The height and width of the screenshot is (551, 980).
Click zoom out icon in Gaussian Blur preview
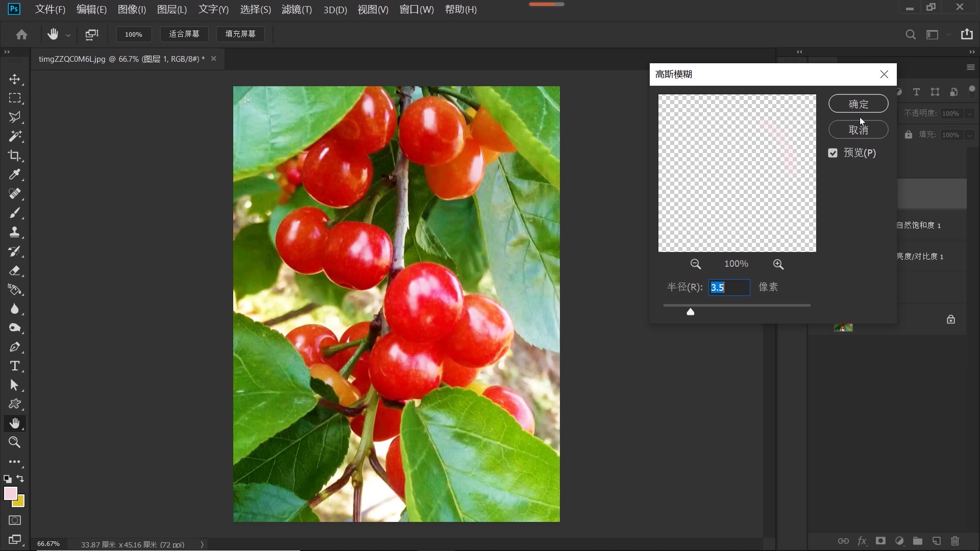tap(695, 264)
